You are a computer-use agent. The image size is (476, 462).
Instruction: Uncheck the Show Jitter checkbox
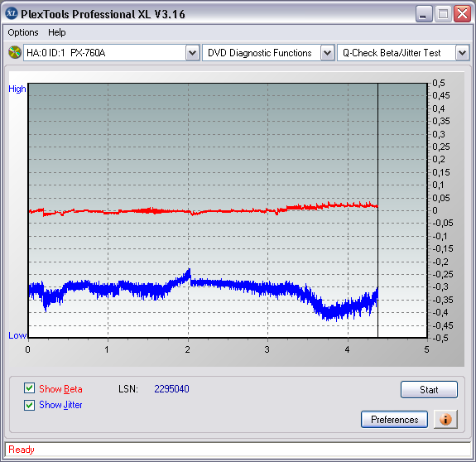pyautogui.click(x=29, y=405)
